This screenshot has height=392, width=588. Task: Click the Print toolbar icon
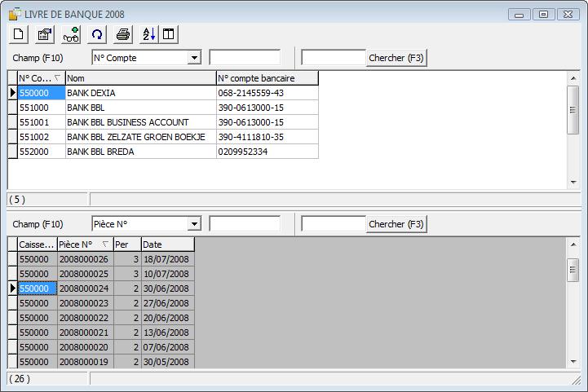pos(123,34)
